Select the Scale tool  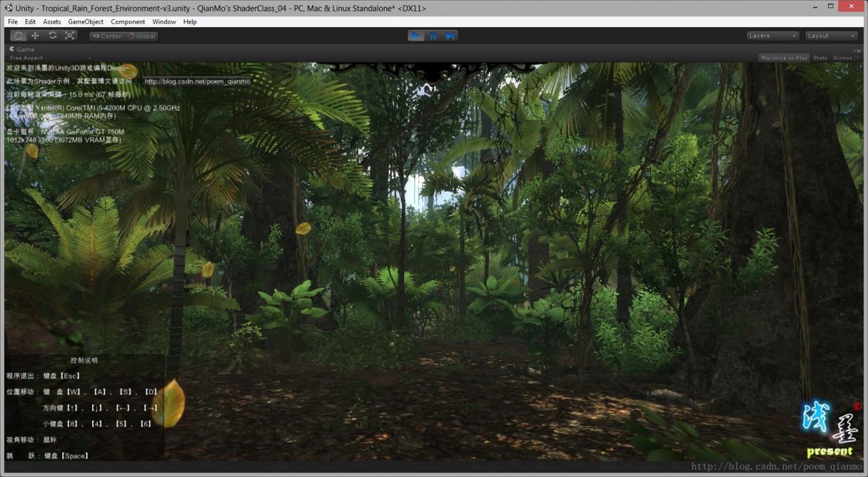[71, 36]
